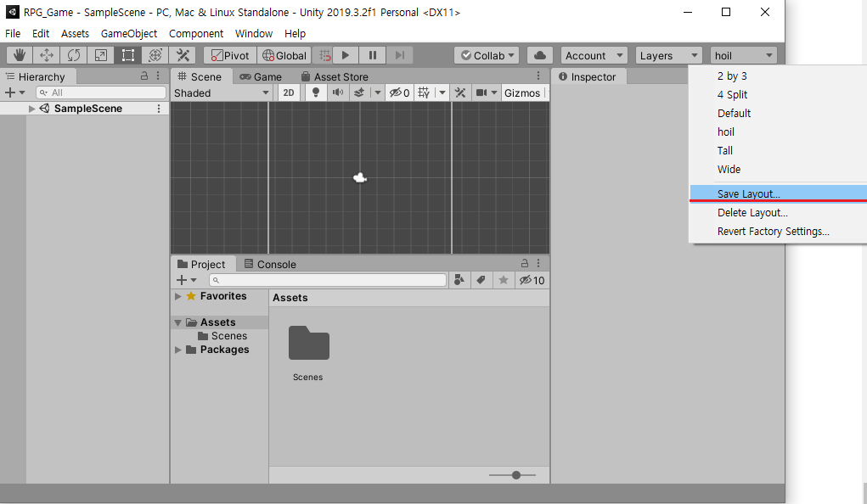Choose the 2 by 3 layout

(732, 76)
